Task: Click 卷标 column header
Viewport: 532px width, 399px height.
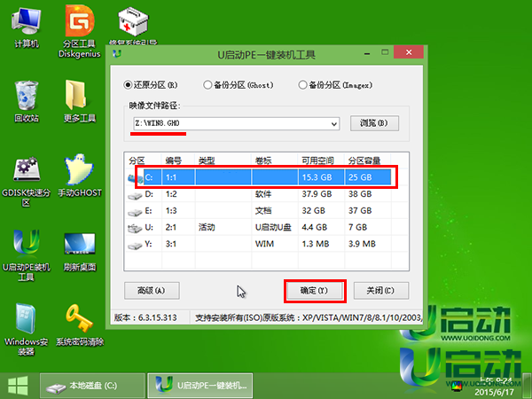Action: coord(263,160)
